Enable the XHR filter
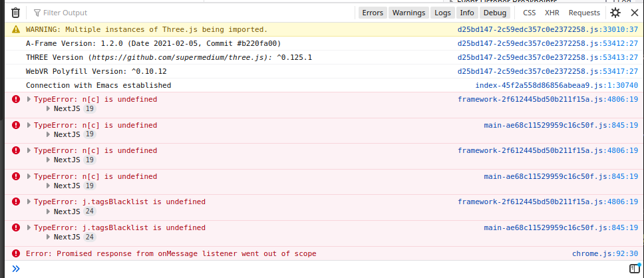This screenshot has width=644, height=278. (x=552, y=13)
